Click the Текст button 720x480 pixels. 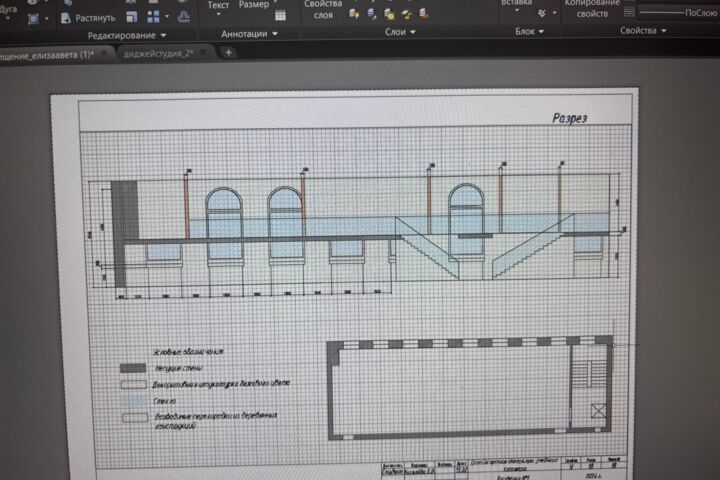pyautogui.click(x=218, y=6)
